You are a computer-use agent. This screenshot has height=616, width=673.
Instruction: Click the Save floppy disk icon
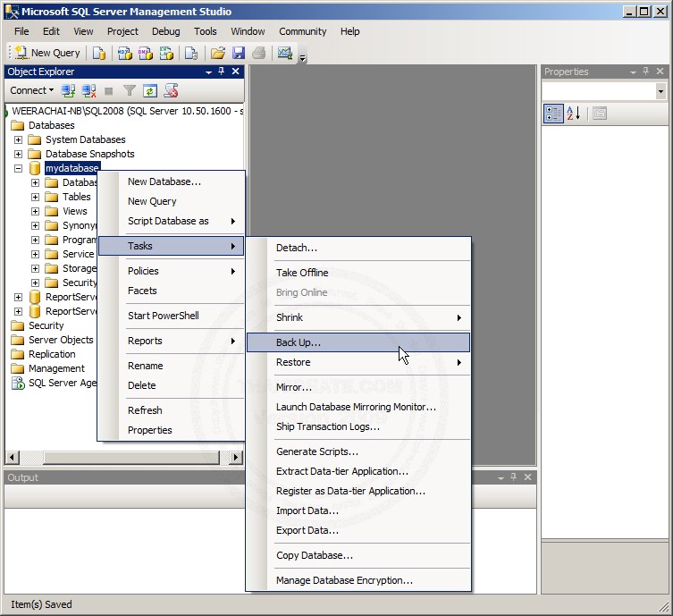point(239,54)
